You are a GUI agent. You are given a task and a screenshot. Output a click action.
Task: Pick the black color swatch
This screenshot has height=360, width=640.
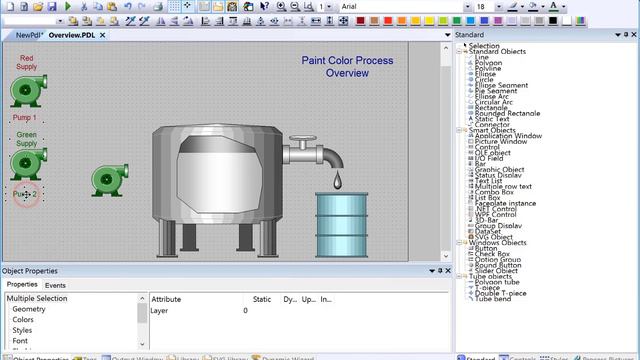click(553, 21)
